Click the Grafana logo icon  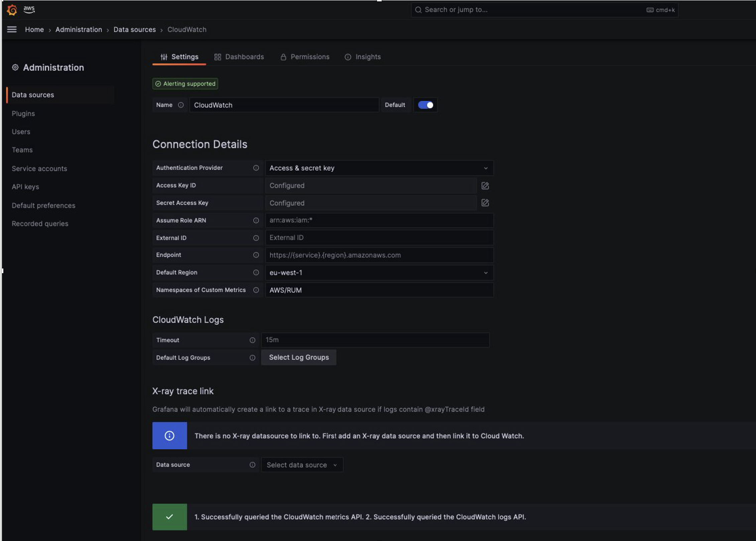11,10
